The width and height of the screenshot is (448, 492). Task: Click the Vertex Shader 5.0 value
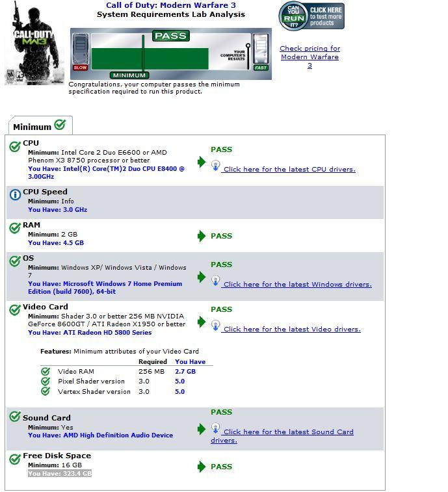click(179, 392)
